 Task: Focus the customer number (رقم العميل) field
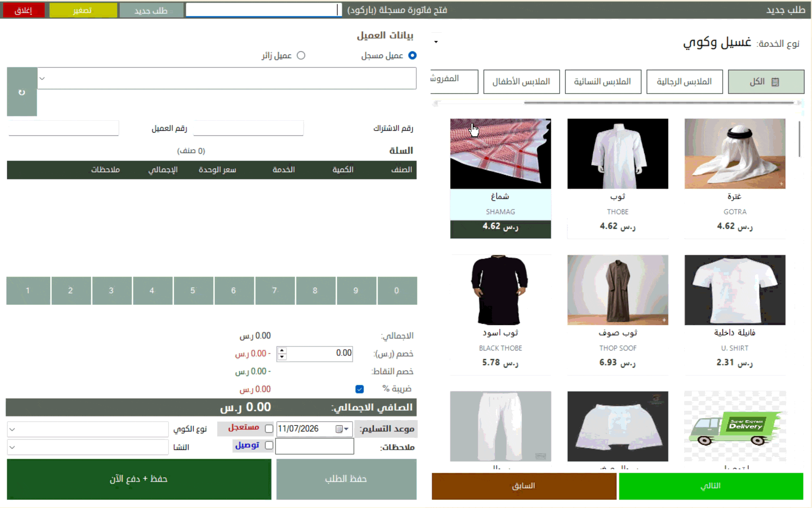64,128
